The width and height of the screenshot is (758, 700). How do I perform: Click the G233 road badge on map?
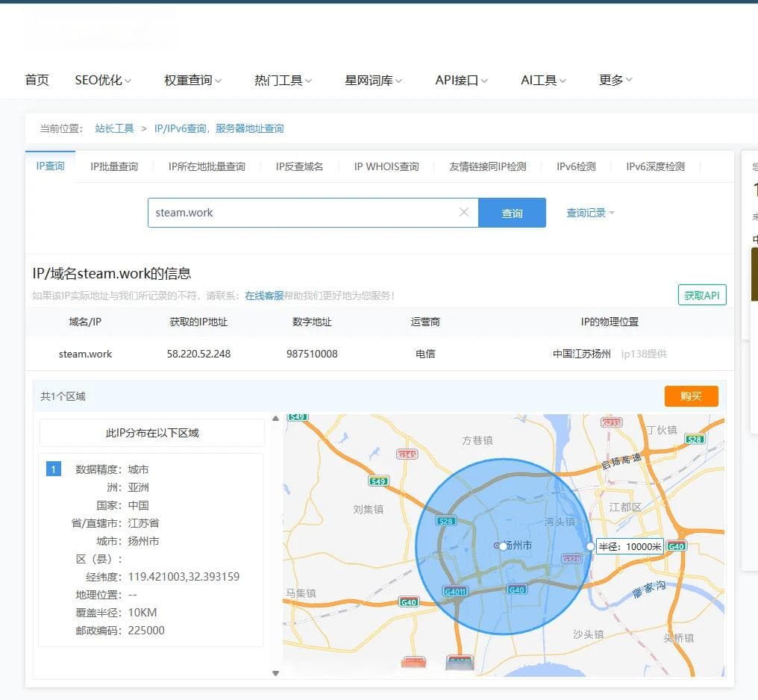coord(611,422)
